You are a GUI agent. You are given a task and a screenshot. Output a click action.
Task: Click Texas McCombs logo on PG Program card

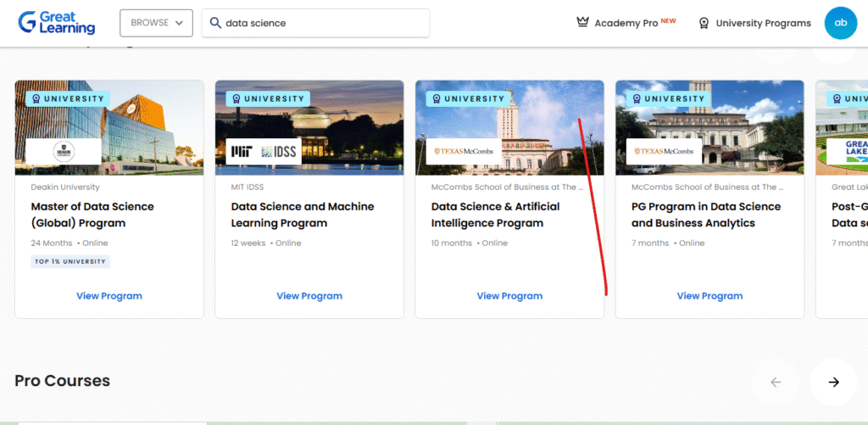664,151
